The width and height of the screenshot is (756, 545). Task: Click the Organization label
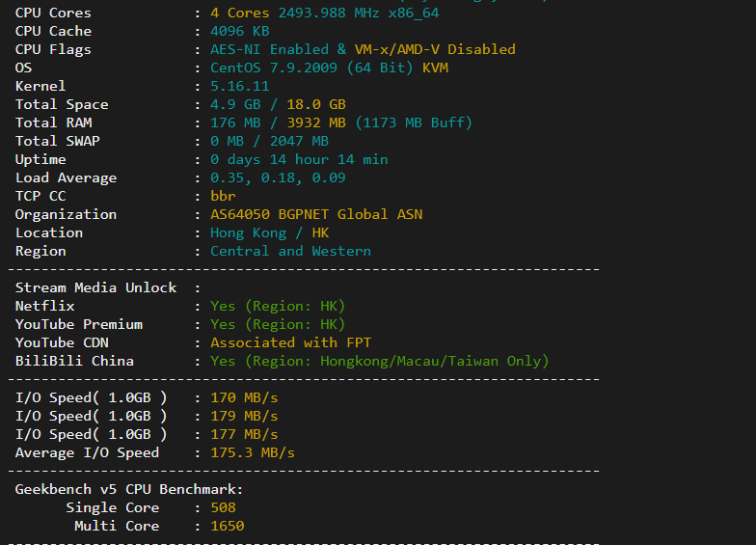pos(66,214)
